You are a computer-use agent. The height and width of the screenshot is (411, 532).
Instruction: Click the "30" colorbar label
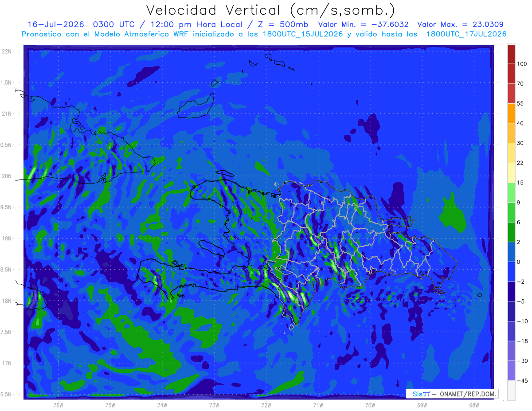pyautogui.click(x=520, y=143)
